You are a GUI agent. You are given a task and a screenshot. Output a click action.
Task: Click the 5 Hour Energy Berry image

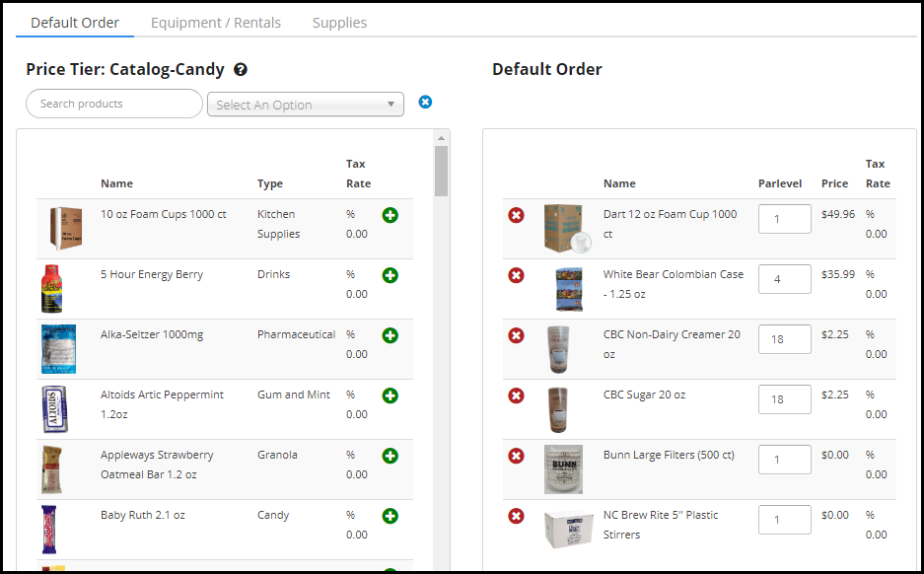[52, 289]
